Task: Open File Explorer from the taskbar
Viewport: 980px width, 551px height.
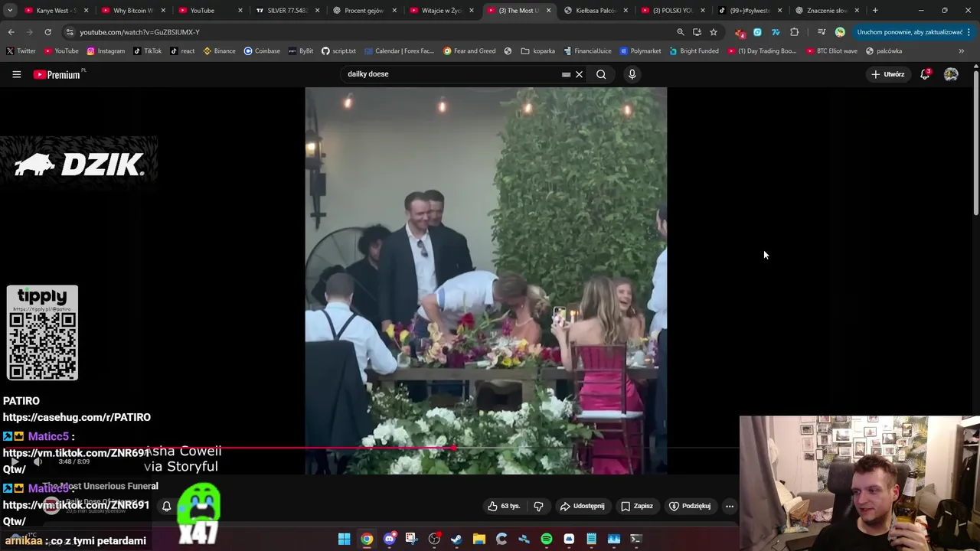Action: (479, 539)
